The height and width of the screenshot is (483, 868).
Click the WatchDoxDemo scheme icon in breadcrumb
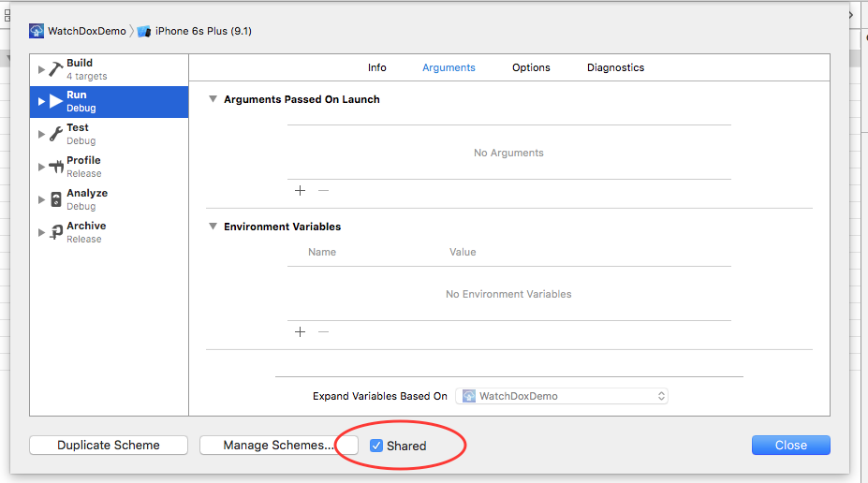point(37,31)
